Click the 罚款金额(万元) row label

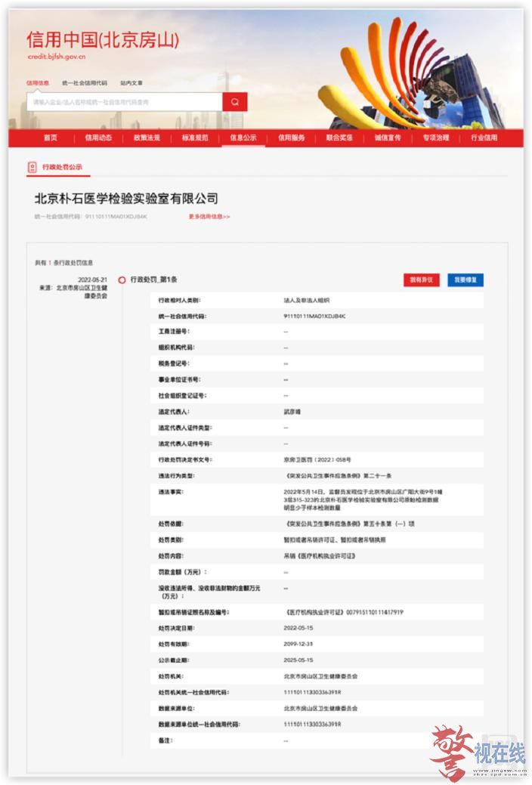pos(182,572)
